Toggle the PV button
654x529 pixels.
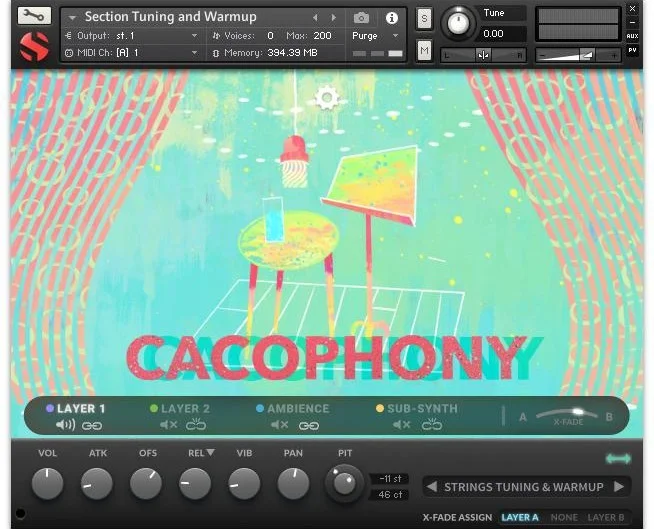coord(632,50)
